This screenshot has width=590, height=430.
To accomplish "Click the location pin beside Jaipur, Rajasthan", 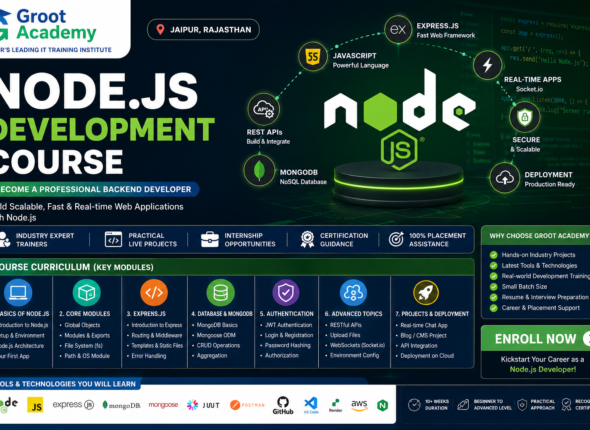I will point(160,29).
